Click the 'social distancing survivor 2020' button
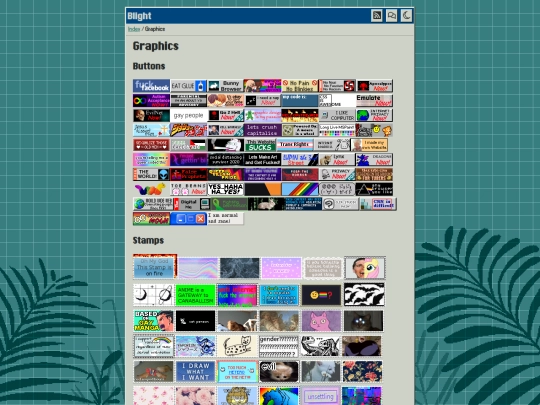This screenshot has width=540, height=405. 226,160
